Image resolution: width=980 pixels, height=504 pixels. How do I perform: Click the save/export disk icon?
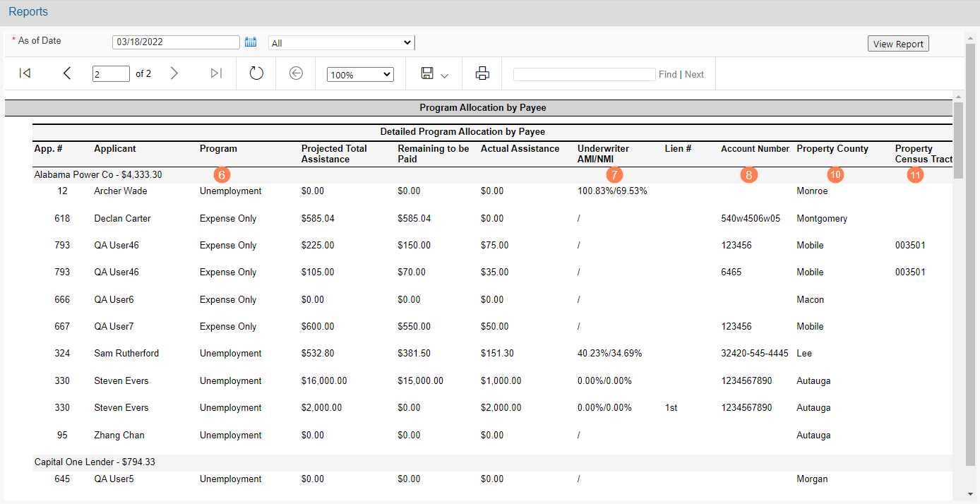click(x=426, y=73)
